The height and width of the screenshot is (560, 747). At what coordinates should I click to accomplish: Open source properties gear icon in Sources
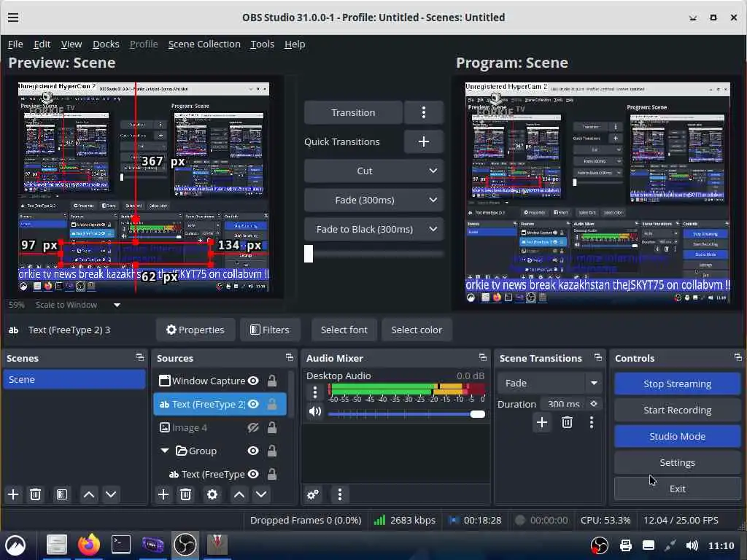click(212, 494)
